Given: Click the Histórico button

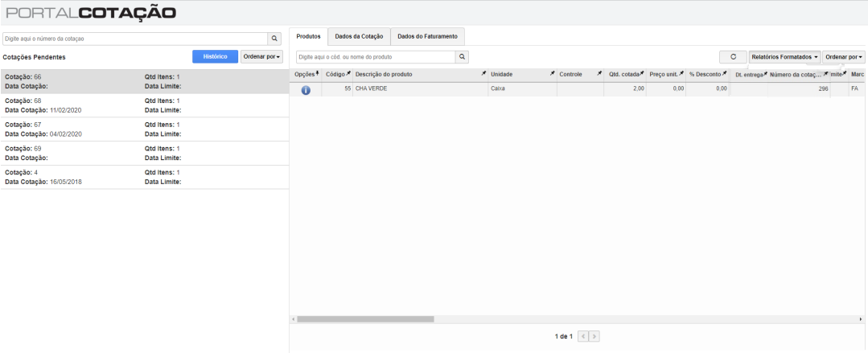Looking at the screenshot, I should (216, 56).
